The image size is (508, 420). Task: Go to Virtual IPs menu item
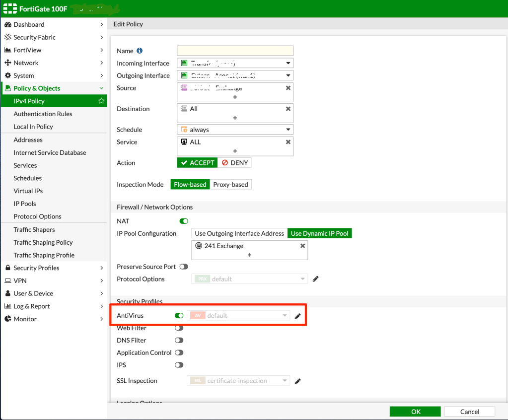coord(28,191)
